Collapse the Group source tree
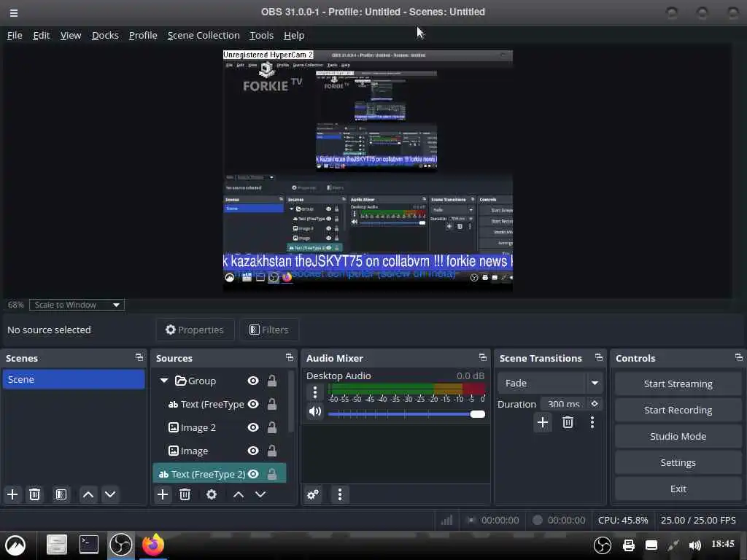747x560 pixels. click(x=164, y=381)
